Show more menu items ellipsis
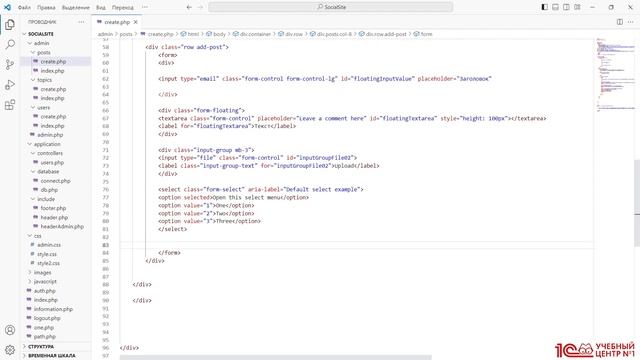The image size is (640, 360). [x=145, y=7]
